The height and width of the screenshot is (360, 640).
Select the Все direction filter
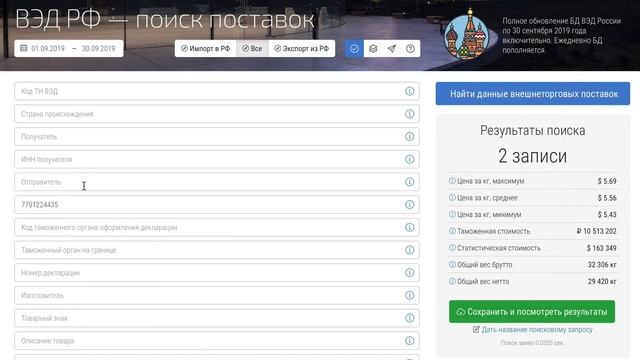[252, 49]
